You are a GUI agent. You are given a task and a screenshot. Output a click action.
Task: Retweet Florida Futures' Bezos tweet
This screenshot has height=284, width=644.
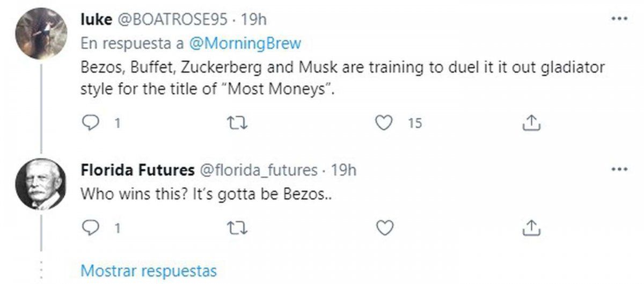[236, 228]
